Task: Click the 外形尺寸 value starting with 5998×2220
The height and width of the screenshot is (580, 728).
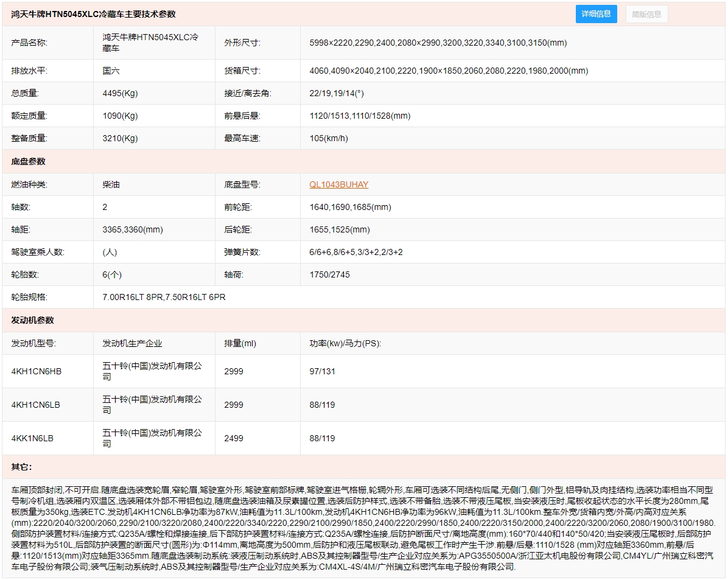Action: click(x=438, y=43)
